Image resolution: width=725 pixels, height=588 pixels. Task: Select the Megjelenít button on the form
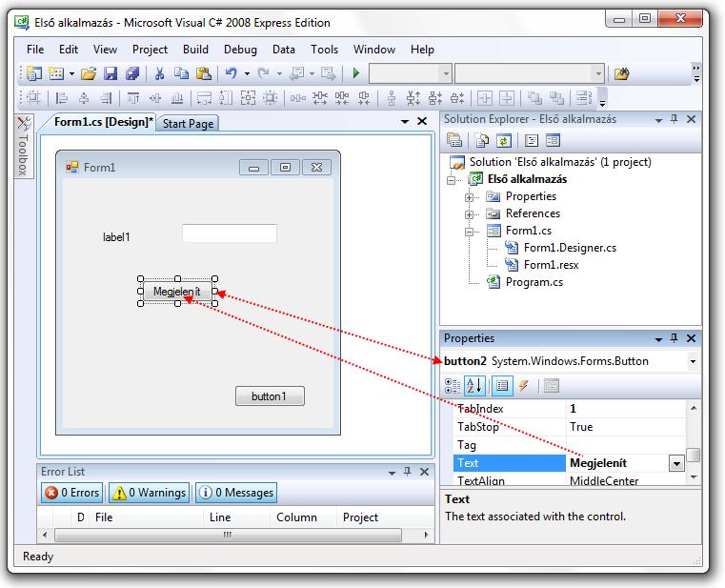(177, 292)
